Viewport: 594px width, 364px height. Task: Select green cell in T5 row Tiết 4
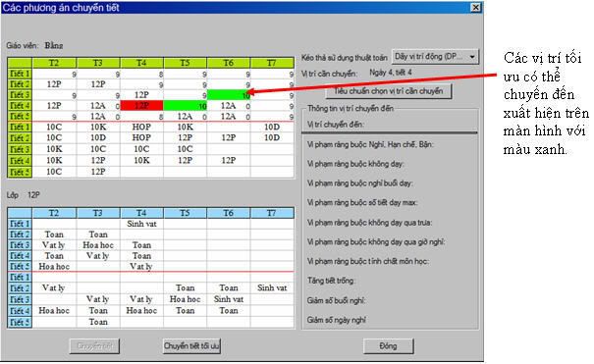(x=186, y=106)
